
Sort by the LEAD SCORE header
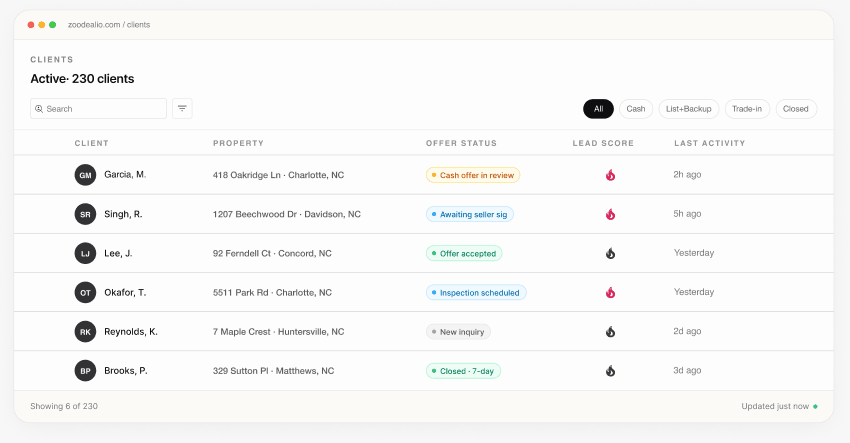point(603,143)
